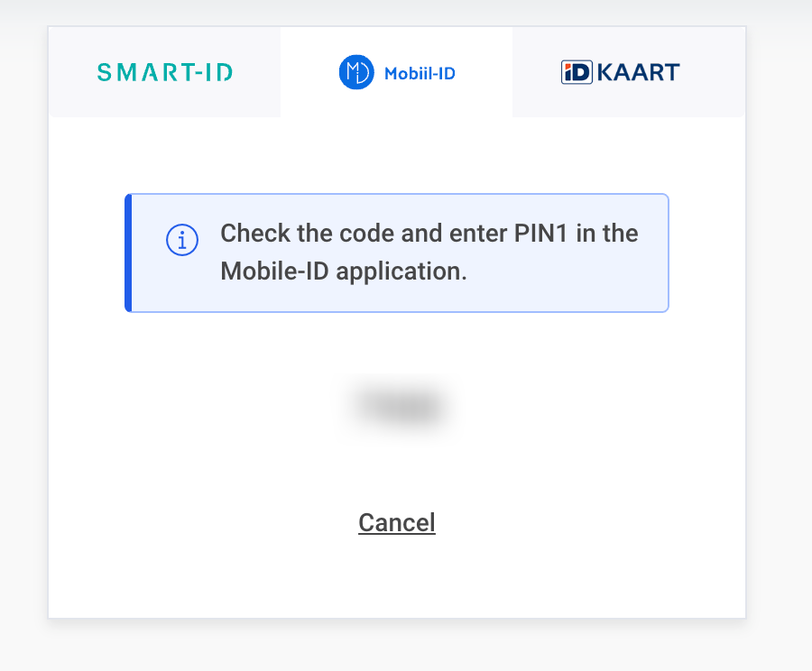The height and width of the screenshot is (671, 812).
Task: Open the ID-Kaart tab
Action: coord(621,72)
